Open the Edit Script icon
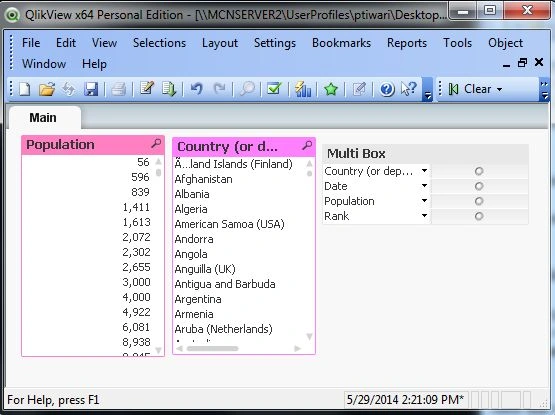This screenshot has height=415, width=555. 147,88
